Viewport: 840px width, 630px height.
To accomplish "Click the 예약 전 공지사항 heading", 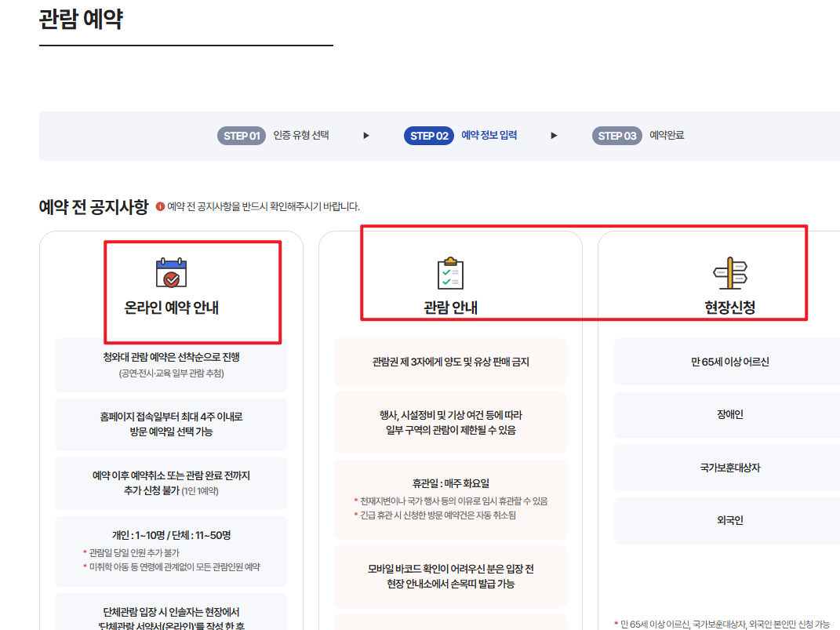I will coord(94,207).
